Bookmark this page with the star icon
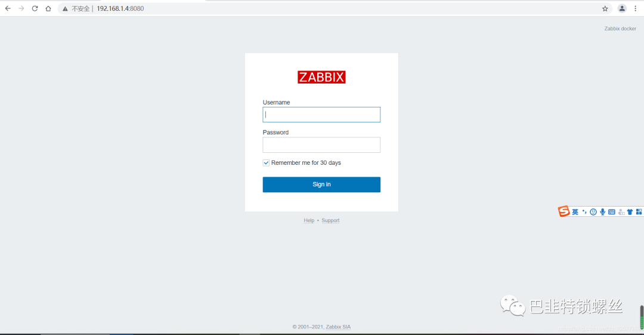 point(605,8)
